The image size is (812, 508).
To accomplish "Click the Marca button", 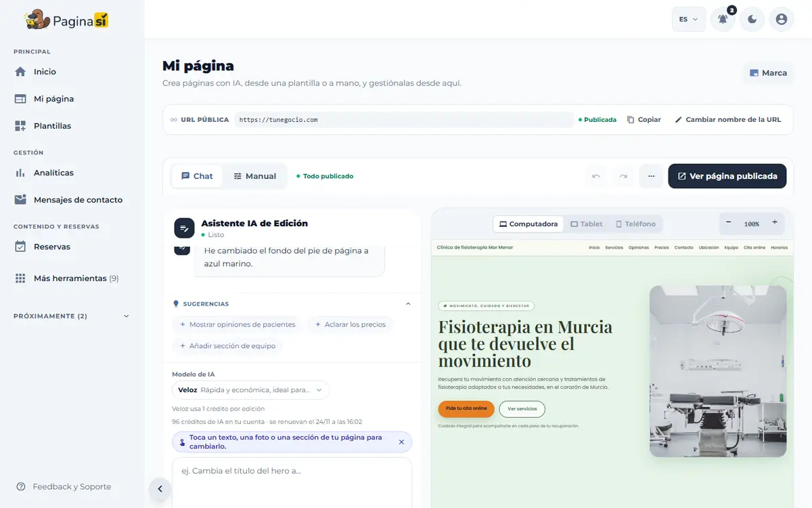I will point(768,73).
